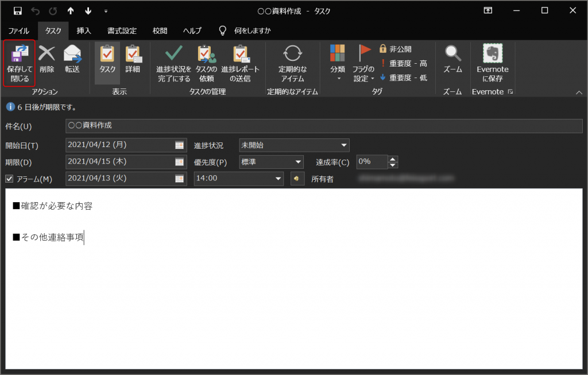Click the 削除 delete icon

pos(47,53)
